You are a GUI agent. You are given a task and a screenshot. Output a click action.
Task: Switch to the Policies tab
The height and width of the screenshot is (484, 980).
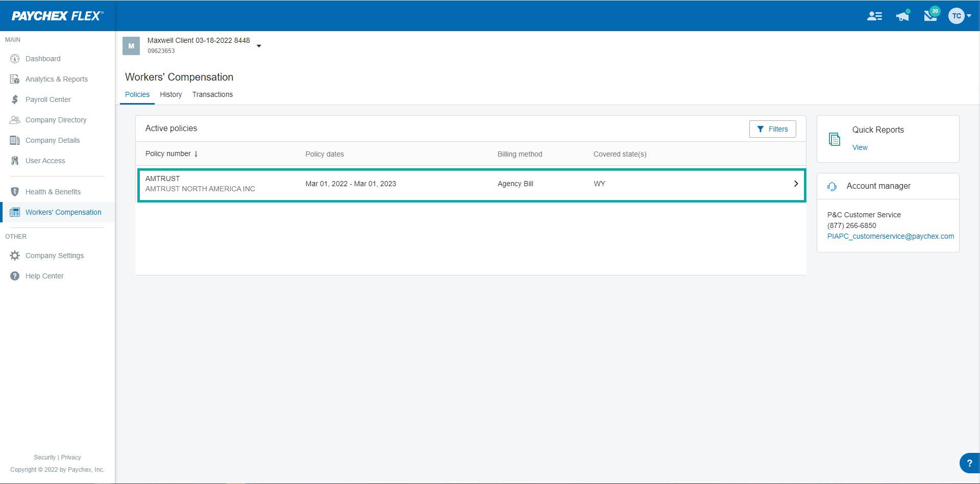coord(137,94)
